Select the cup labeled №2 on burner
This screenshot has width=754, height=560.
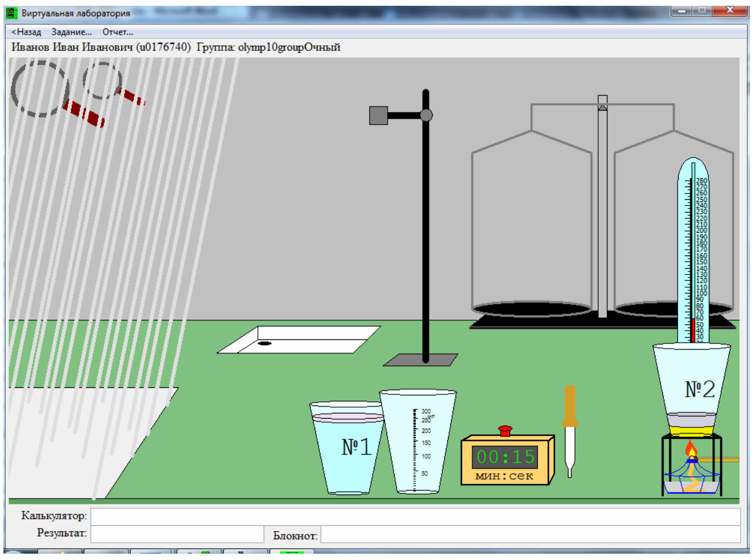click(692, 389)
